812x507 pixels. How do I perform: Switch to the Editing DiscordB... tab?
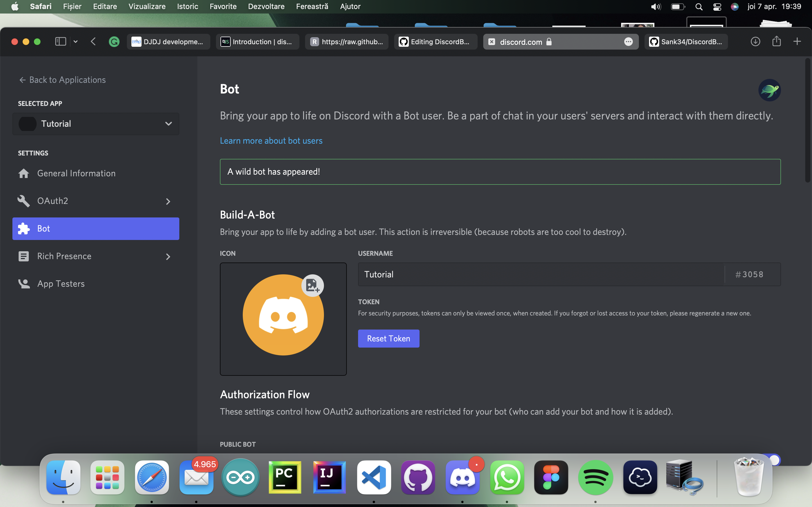point(436,42)
